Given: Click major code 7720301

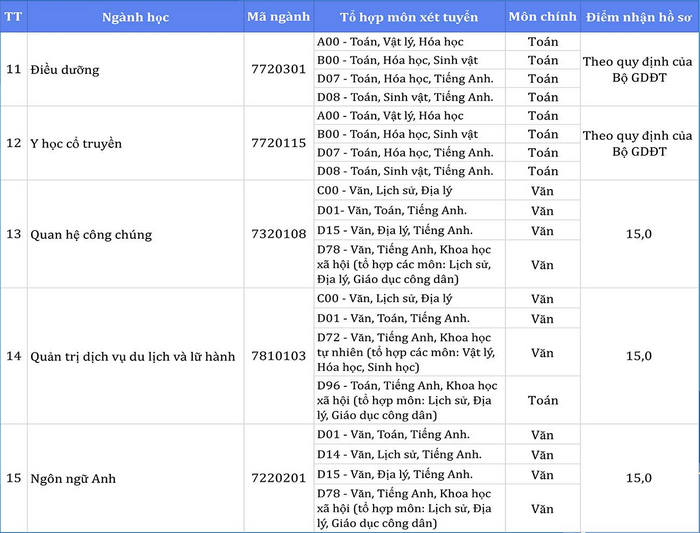Looking at the screenshot, I should pyautogui.click(x=279, y=69).
